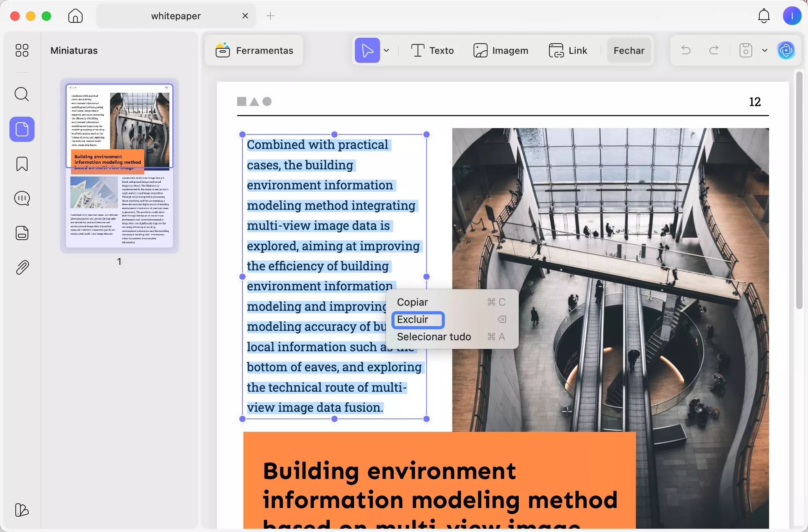Screen dimensions: 808x532
Task: Click the notifications bell icon
Action: [x=764, y=16]
